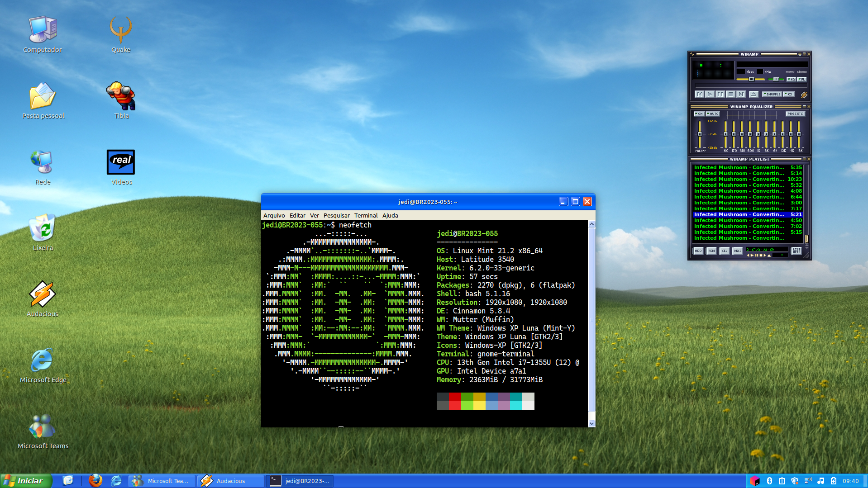Open Pesquisar menu in terminal
The image size is (868, 488).
pyautogui.click(x=336, y=216)
